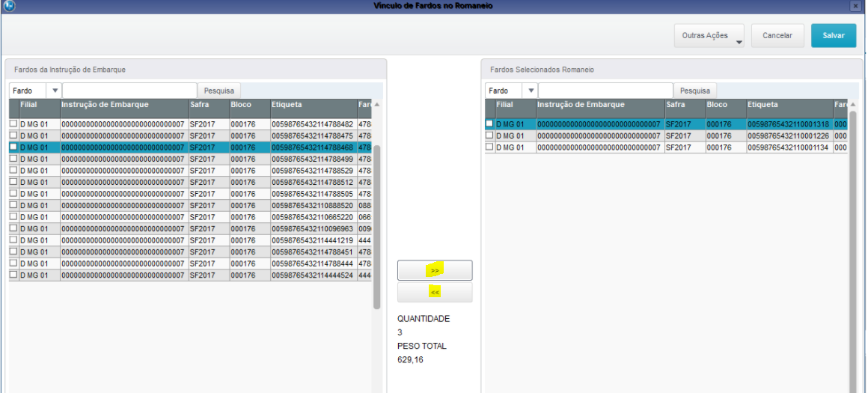This screenshot has height=393, width=868.
Task: Check the row with etiqueta 00598765432114788499
Action: [13, 159]
